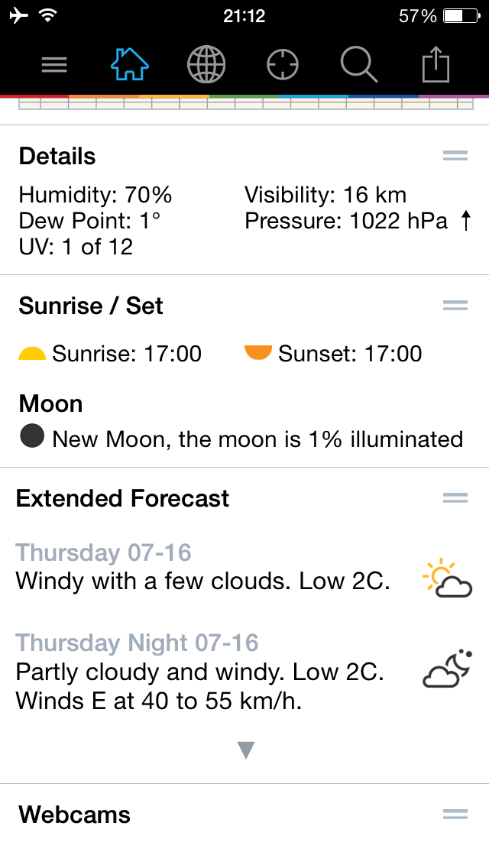Screen dimensions: 489x868
Task: Tap the share icon
Action: tap(436, 64)
